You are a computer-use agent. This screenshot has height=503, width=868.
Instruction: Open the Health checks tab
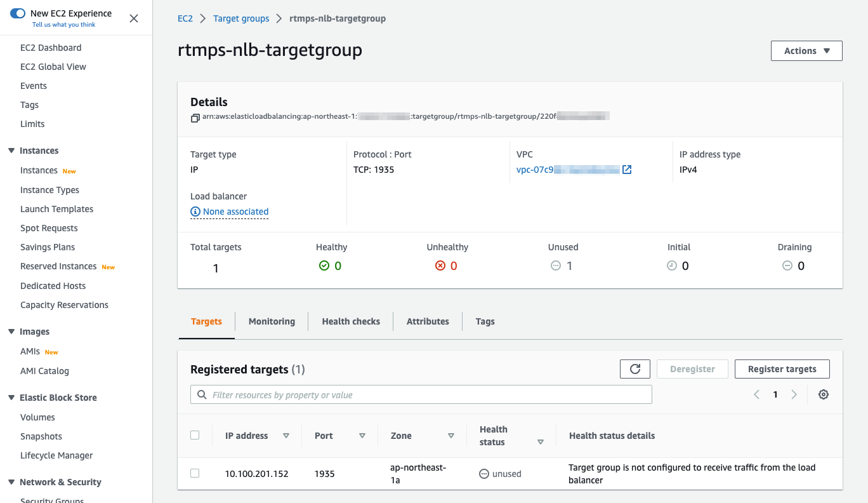[x=351, y=321]
